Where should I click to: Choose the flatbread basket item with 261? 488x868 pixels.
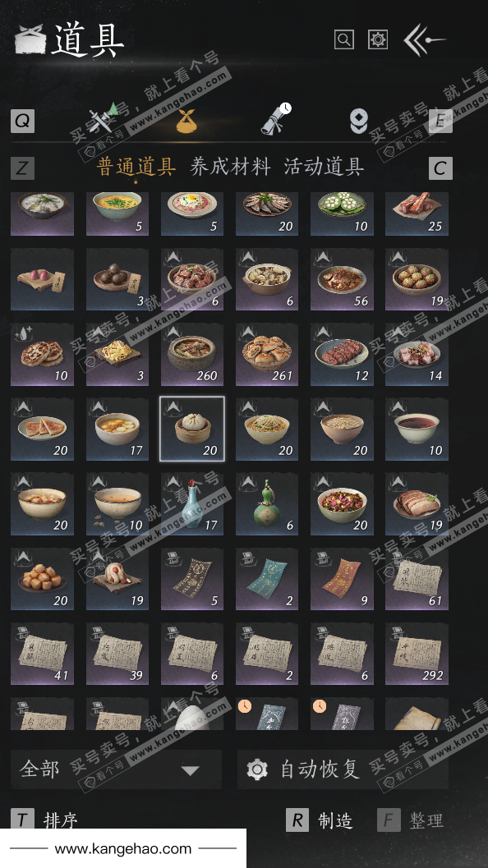[x=267, y=354]
